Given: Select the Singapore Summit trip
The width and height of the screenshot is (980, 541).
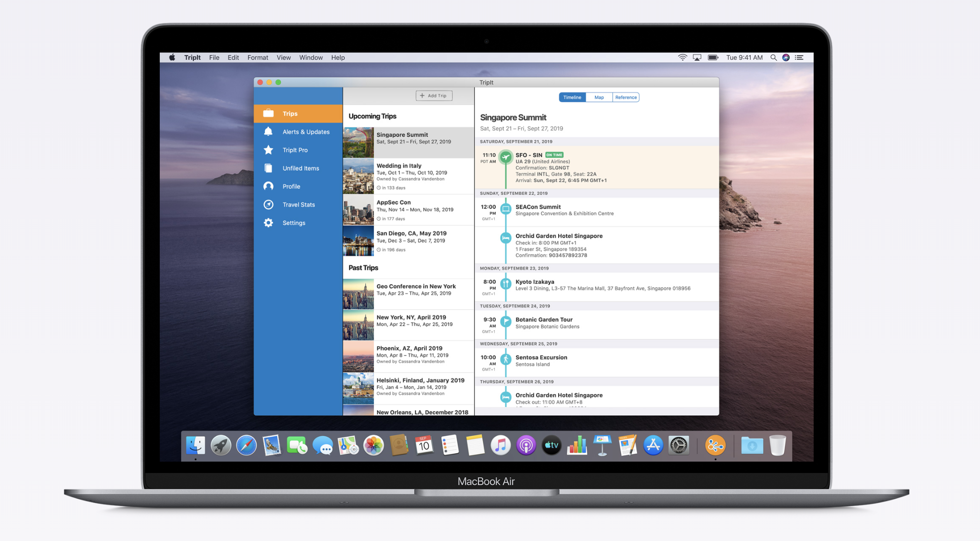Looking at the screenshot, I should pyautogui.click(x=408, y=142).
